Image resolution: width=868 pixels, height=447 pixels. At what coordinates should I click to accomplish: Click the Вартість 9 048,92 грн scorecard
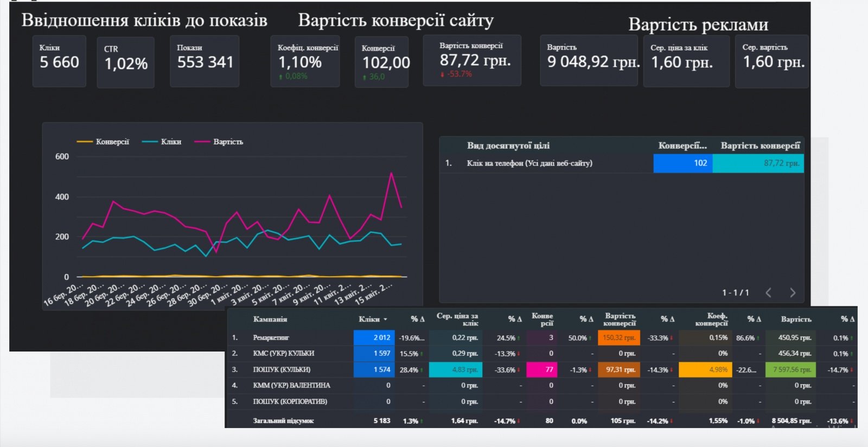[589, 60]
